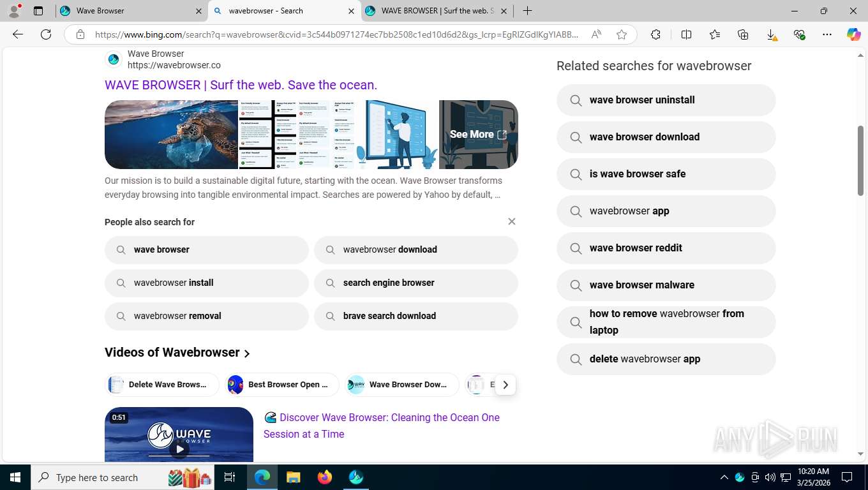Screen dimensions: 868x490
Task: Launch Firefox from the taskbar
Action: 325,477
